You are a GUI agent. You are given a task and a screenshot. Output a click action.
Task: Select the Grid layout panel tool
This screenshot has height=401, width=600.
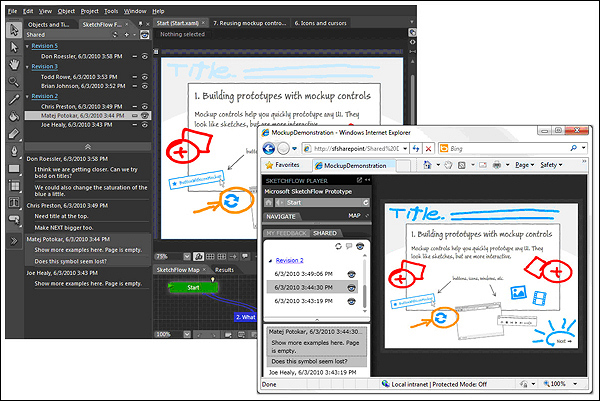(14, 186)
